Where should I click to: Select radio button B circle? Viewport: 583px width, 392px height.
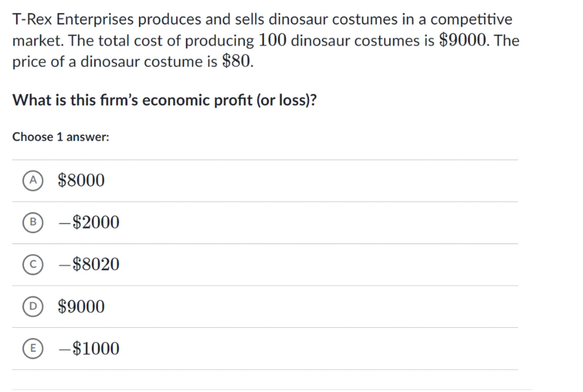33,222
